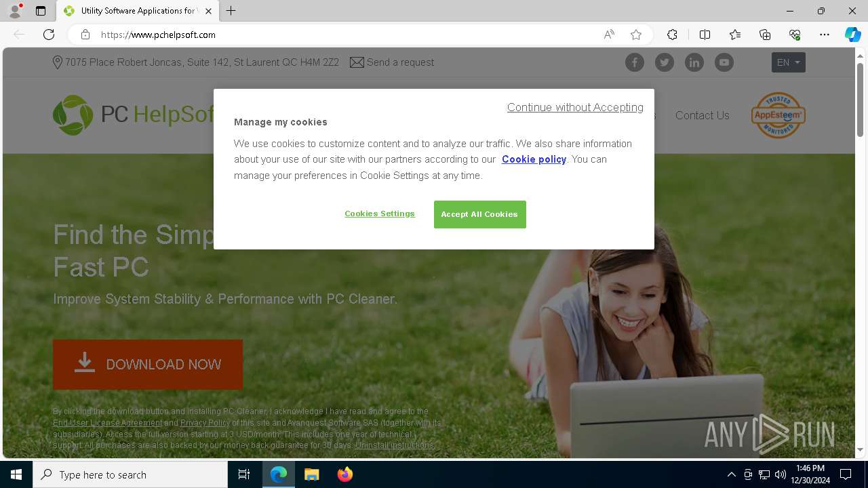The image size is (868, 488).
Task: Open network status in tray
Action: click(764, 474)
